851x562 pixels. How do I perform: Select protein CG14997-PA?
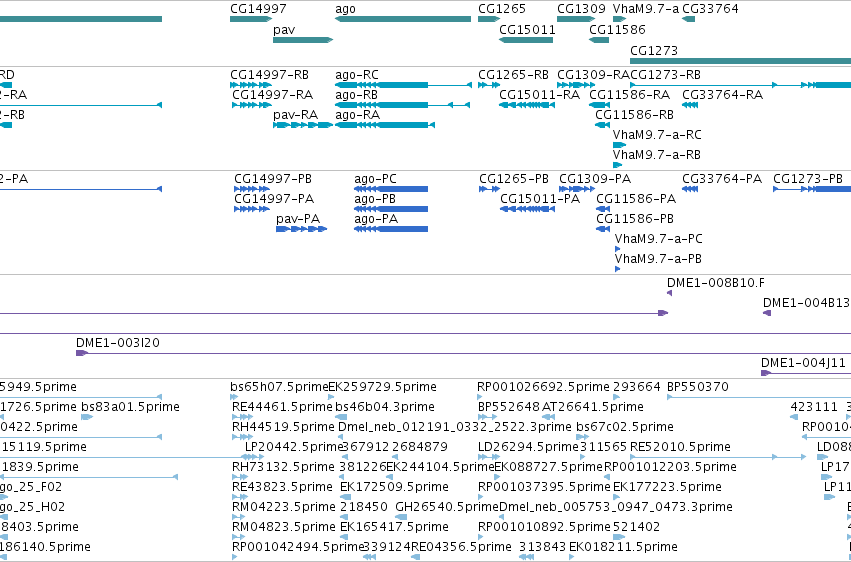(252, 209)
